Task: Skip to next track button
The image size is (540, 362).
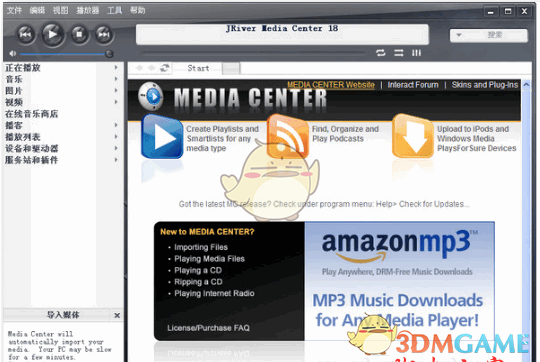Action: point(104,34)
